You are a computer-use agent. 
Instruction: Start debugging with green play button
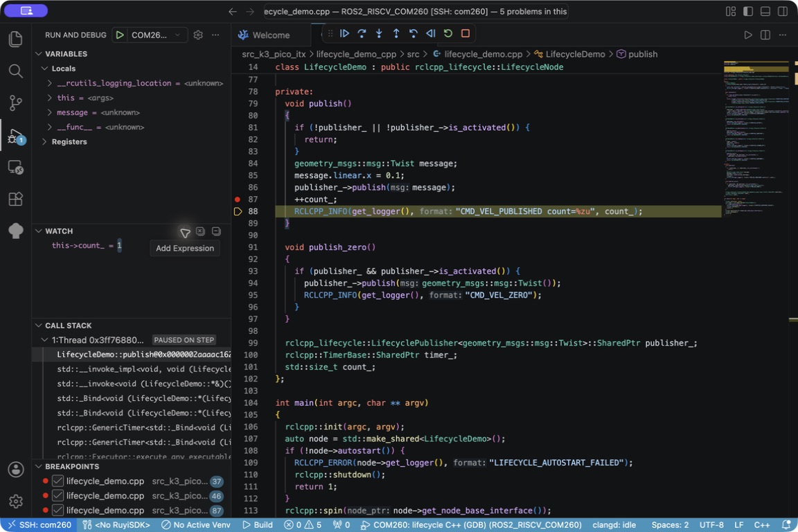[120, 35]
